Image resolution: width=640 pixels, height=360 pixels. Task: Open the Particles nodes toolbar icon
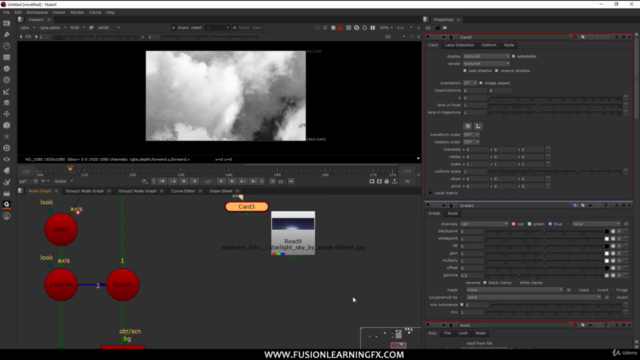click(7, 137)
